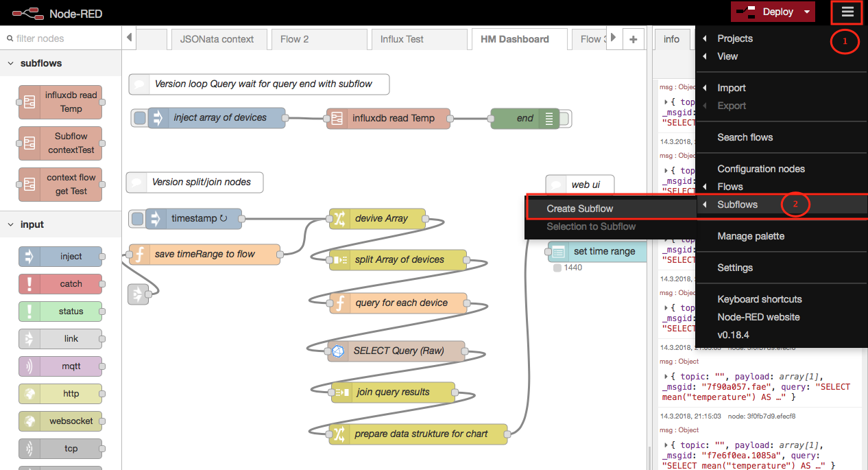Open the hamburger main menu
The height and width of the screenshot is (470, 868).
[848, 12]
